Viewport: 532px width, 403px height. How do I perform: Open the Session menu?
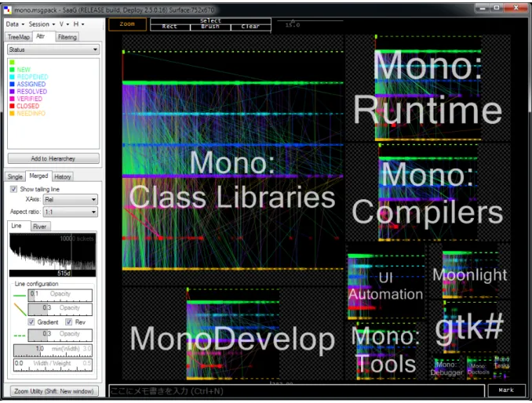[x=42, y=24]
